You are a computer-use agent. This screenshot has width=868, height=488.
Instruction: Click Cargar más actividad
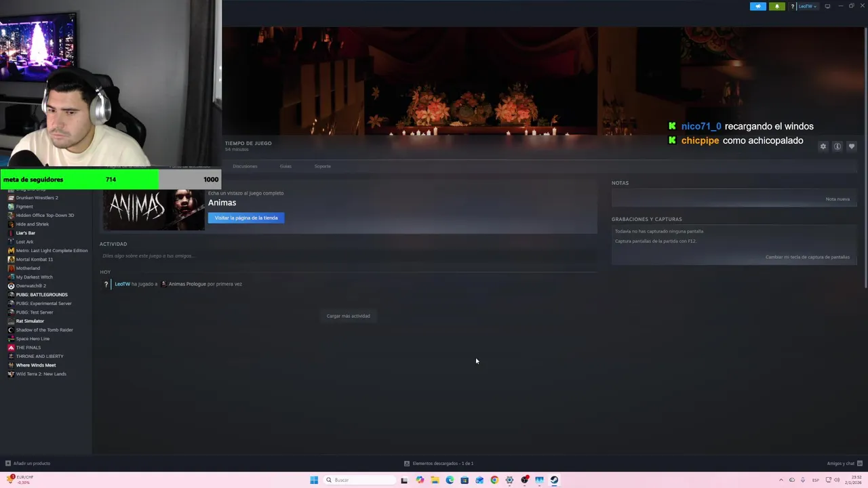pyautogui.click(x=349, y=316)
